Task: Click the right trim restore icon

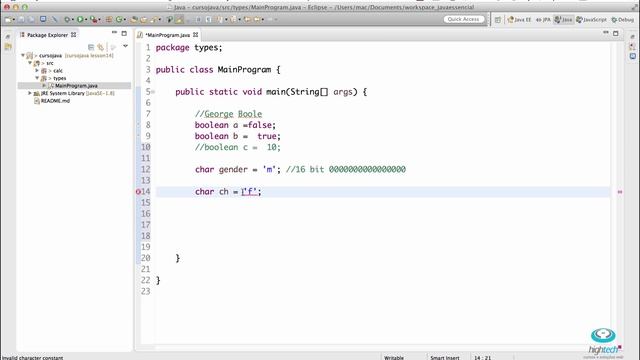Action: pos(632,37)
